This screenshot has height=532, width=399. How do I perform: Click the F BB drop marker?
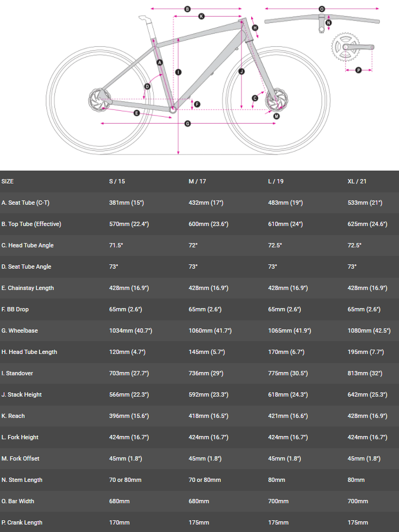[197, 104]
